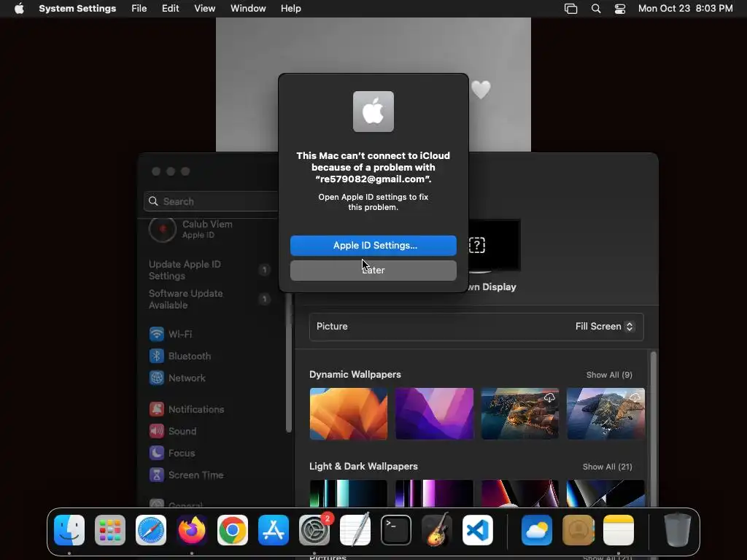Open Notes from the Dock
This screenshot has width=747, height=560.
click(x=619, y=530)
